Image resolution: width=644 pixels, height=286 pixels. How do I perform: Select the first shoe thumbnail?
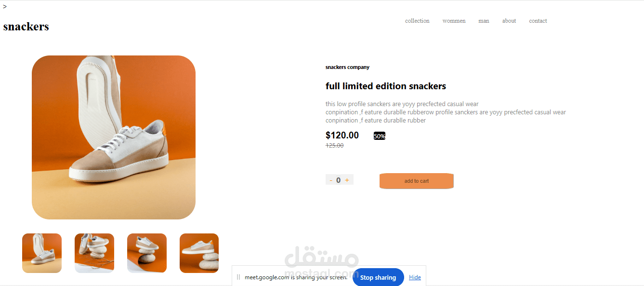pyautogui.click(x=42, y=253)
